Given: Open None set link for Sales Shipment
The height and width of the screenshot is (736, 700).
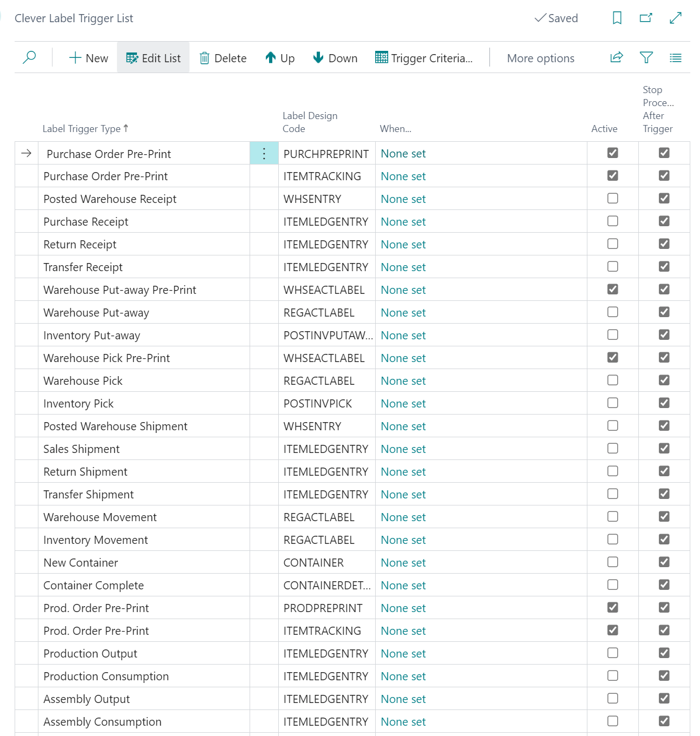Looking at the screenshot, I should click(403, 449).
